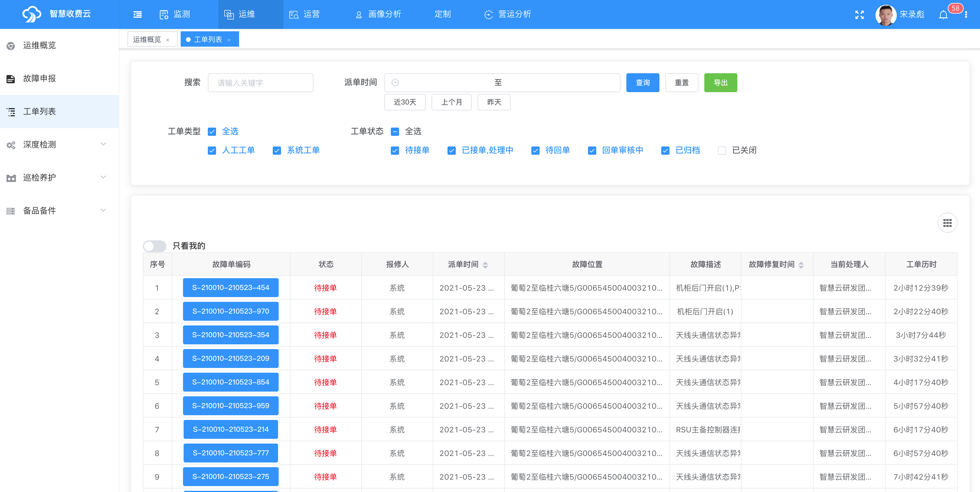Click the 重置 button
The width and height of the screenshot is (980, 492).
681,83
